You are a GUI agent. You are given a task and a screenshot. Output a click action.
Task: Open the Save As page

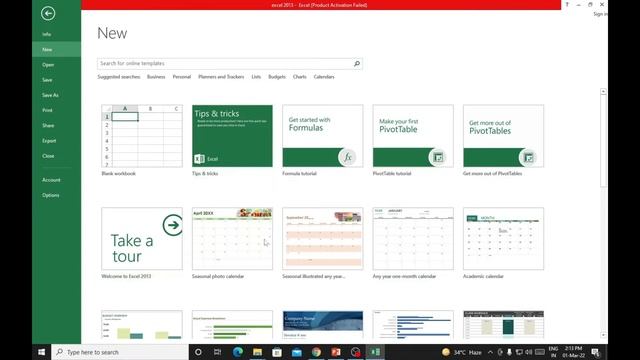point(50,95)
